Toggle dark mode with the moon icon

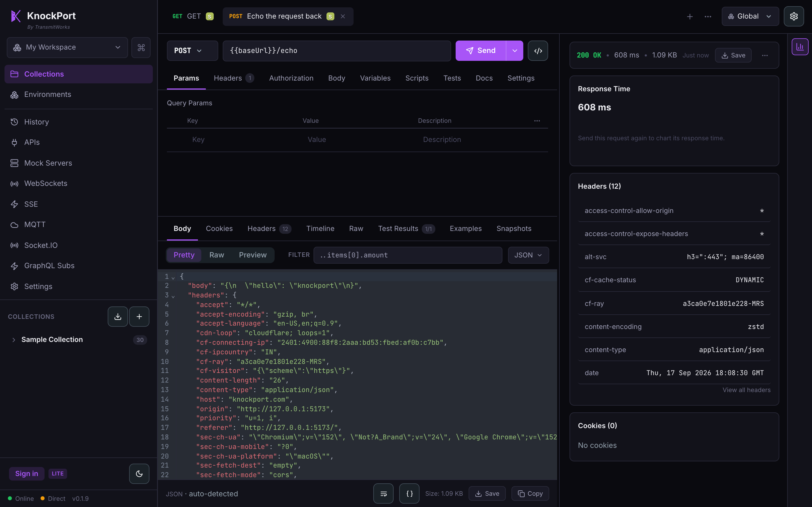click(x=139, y=473)
